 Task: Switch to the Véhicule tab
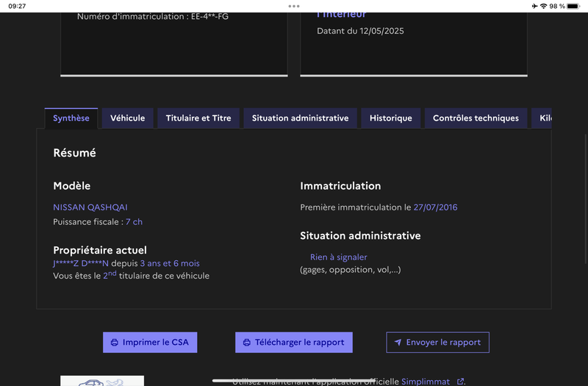127,118
